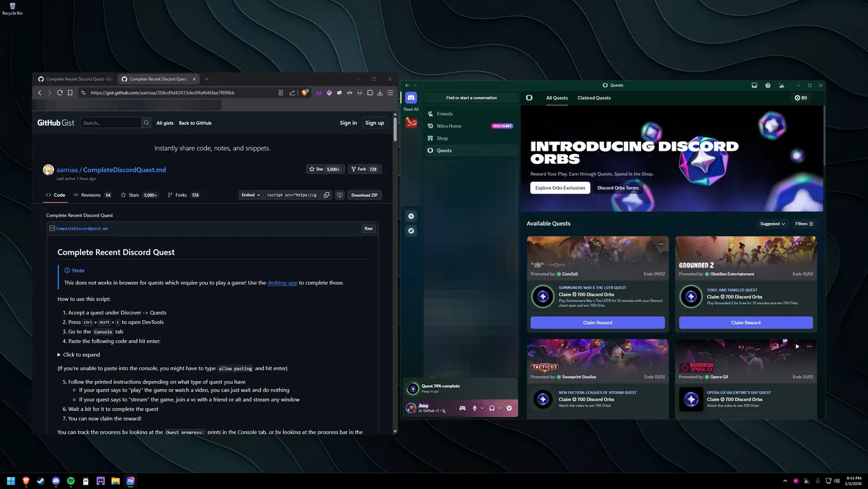Switch to the first Complete Recent Discord Quest browser tab
This screenshot has width=868, height=489.
[x=74, y=79]
